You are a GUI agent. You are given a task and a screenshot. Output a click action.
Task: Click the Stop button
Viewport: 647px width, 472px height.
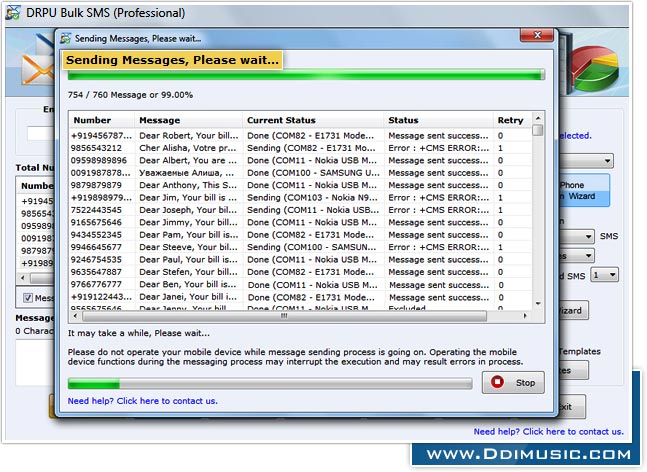[x=513, y=382]
